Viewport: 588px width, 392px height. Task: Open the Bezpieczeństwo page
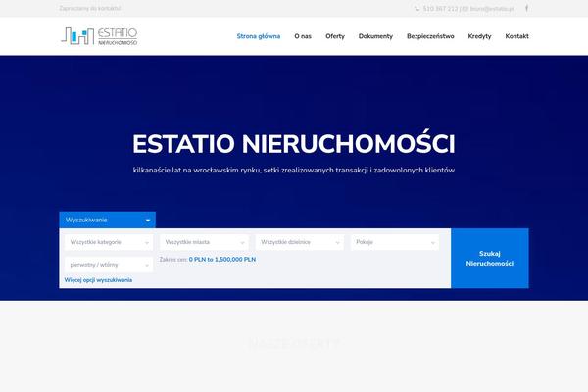point(430,36)
